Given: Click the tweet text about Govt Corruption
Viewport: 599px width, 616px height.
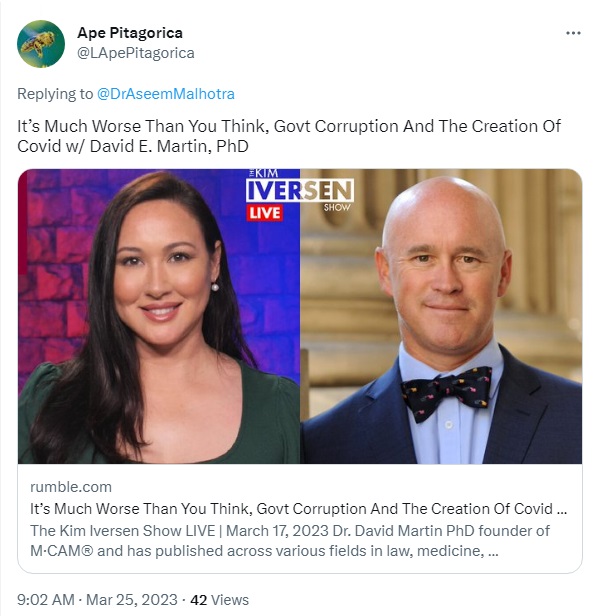Looking at the screenshot, I should [289, 136].
